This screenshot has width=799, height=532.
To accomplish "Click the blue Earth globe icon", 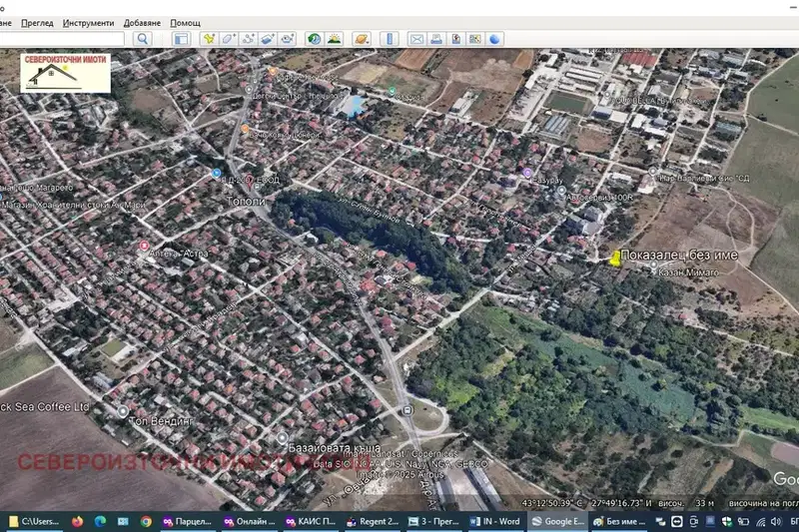I will tap(494, 39).
